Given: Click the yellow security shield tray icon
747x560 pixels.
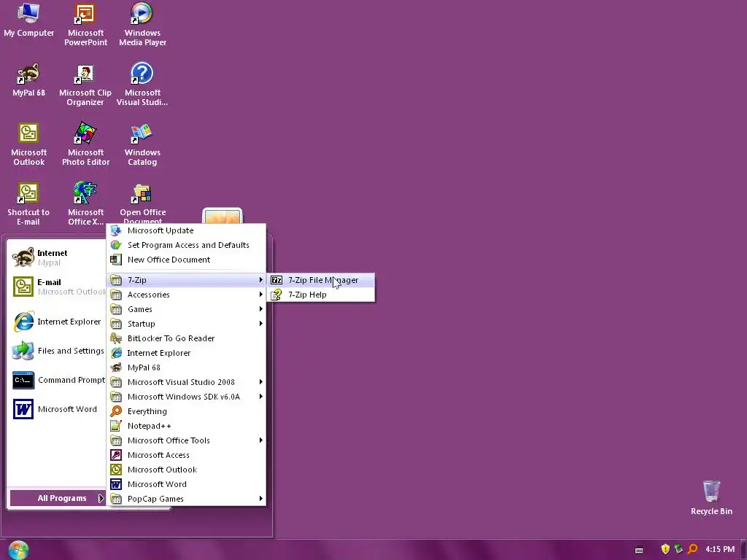Looking at the screenshot, I should [665, 549].
